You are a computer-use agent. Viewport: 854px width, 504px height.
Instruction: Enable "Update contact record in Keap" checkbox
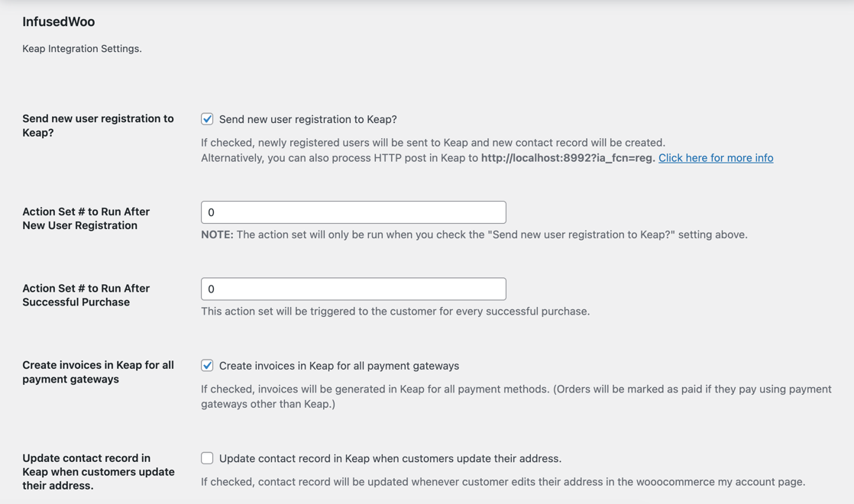click(207, 457)
